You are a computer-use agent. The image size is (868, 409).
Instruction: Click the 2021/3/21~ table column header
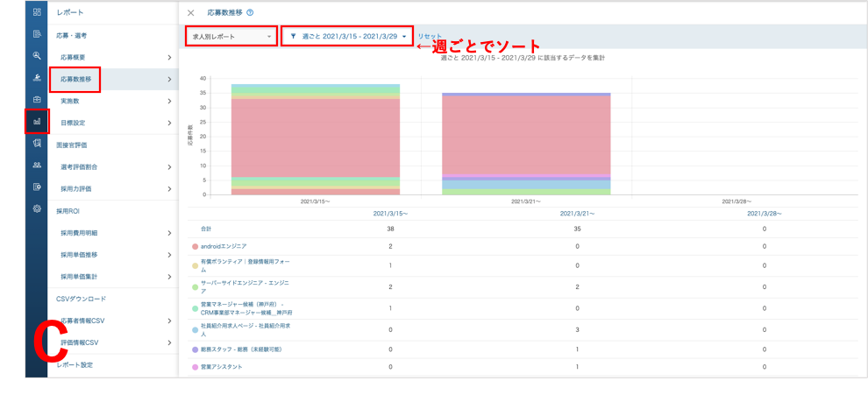(578, 214)
